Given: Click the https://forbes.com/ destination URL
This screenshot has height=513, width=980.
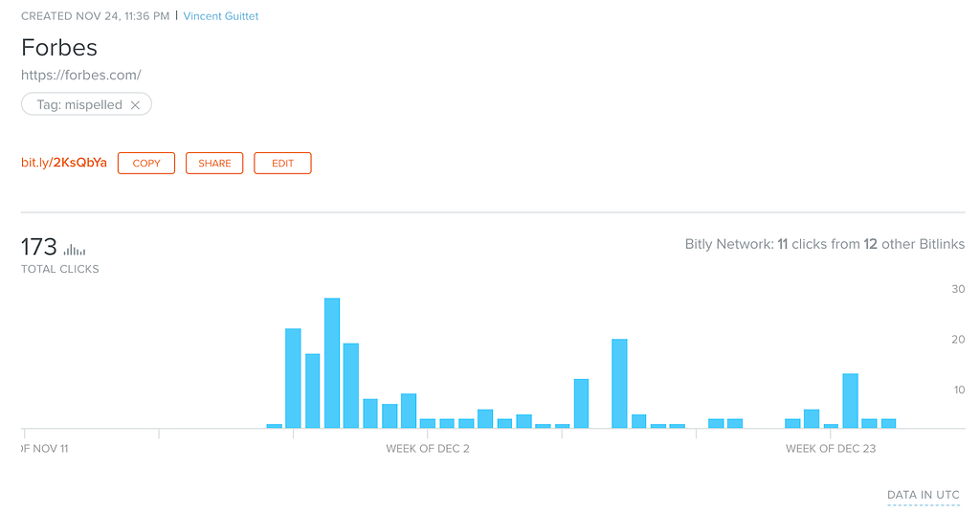Looking at the screenshot, I should tap(81, 75).
